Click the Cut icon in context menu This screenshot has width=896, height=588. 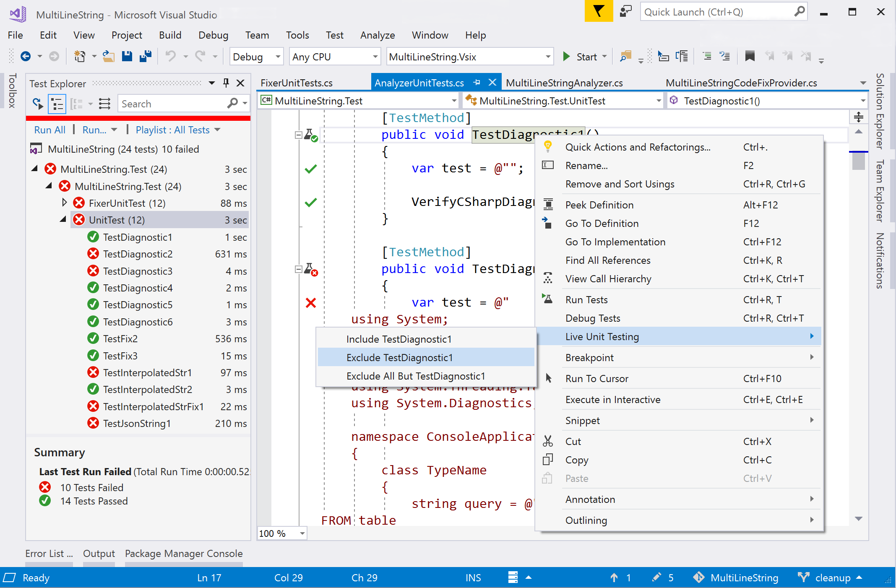point(548,441)
